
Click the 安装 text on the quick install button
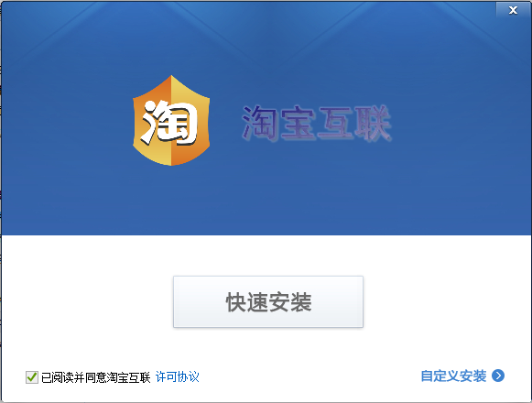coord(290,302)
